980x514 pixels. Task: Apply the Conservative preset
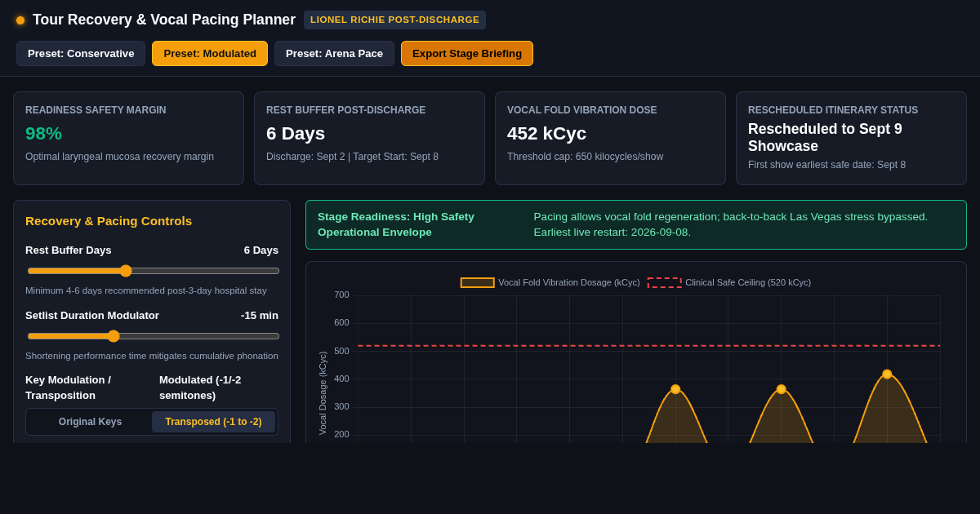tap(81, 54)
